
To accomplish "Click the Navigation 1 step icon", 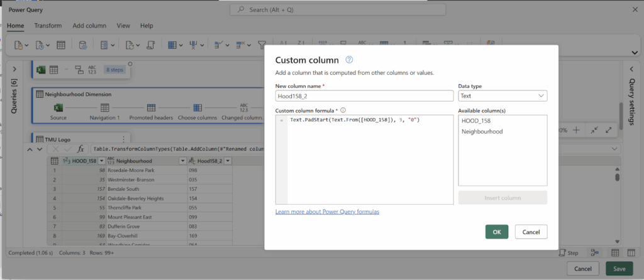I will (105, 108).
